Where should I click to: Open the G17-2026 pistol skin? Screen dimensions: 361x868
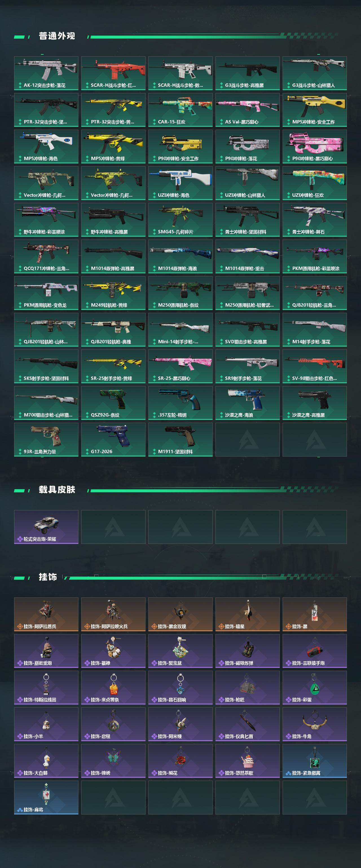click(113, 440)
